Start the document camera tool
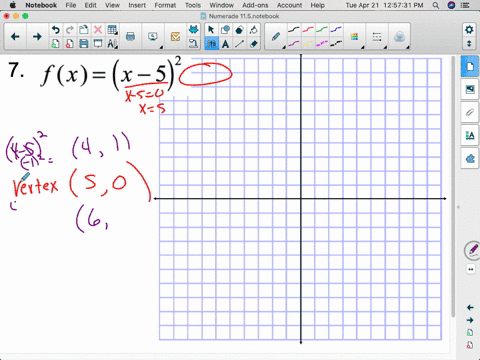 [x=193, y=43]
